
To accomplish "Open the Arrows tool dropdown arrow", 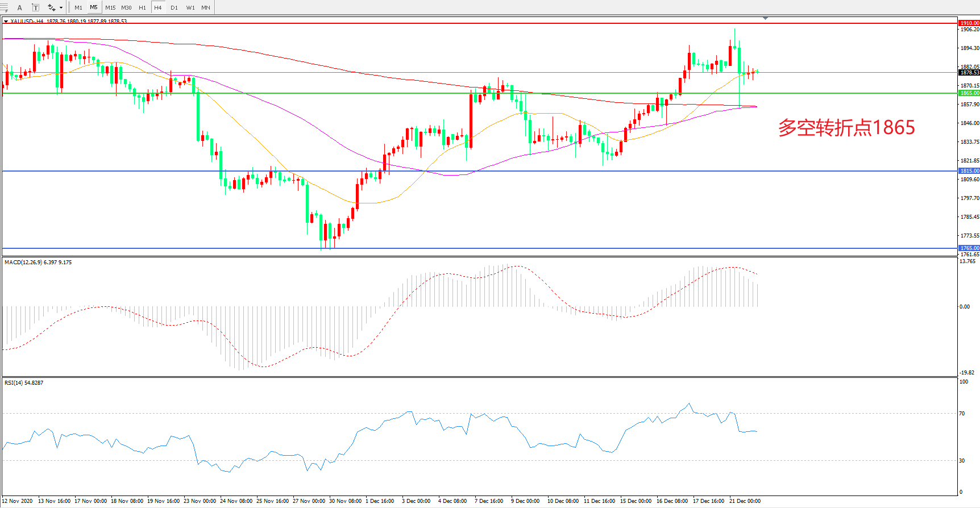I will (61, 8).
